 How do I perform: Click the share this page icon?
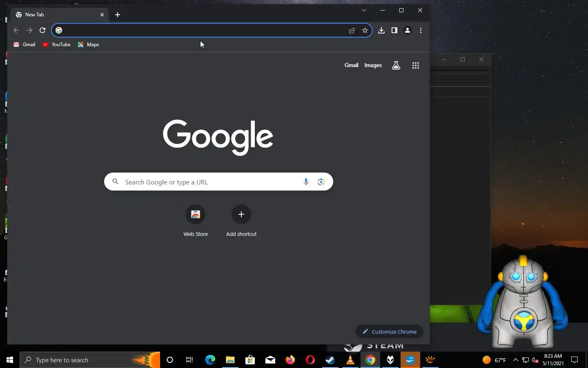pos(352,30)
